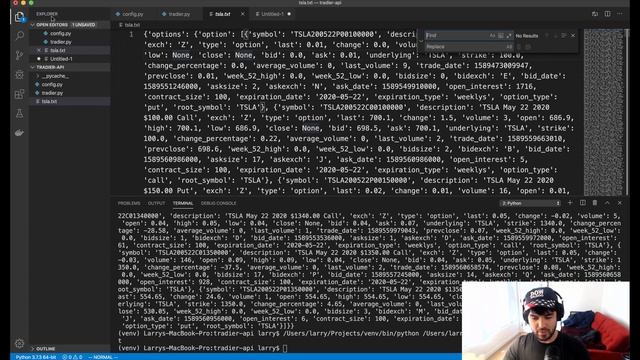Toggle Match Whole Word in the Find box
This screenshot has width=640, height=360.
[x=500, y=36]
